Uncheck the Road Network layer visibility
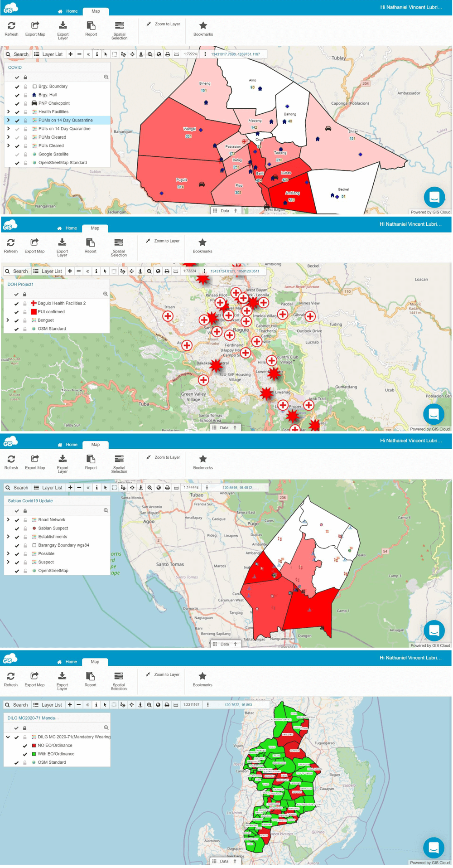The image size is (453, 868). (17, 520)
